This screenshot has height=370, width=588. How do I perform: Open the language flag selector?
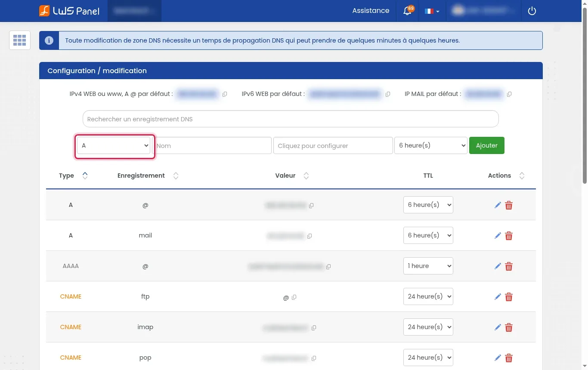432,11
